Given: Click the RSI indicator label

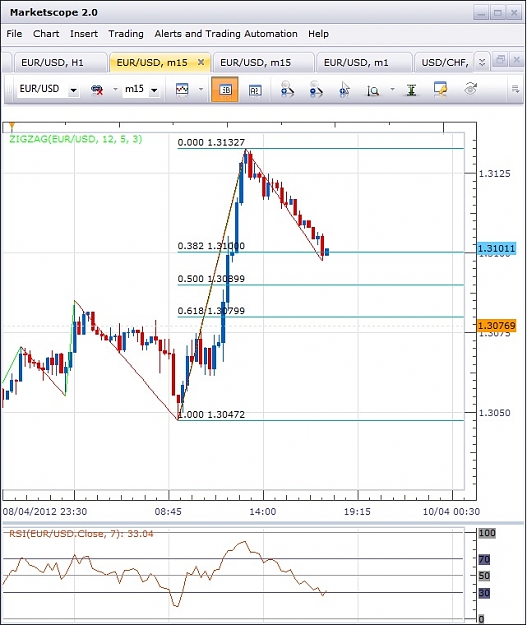Looking at the screenshot, I should [81, 534].
